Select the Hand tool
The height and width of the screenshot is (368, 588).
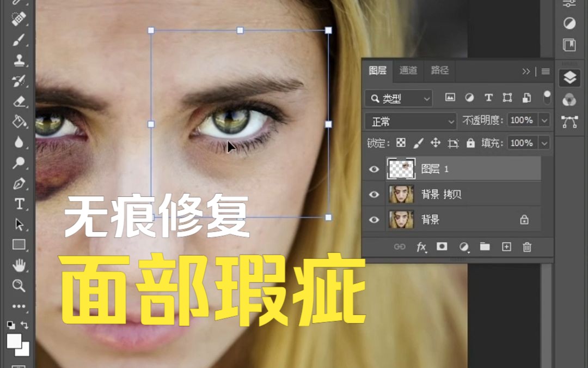coord(18,265)
